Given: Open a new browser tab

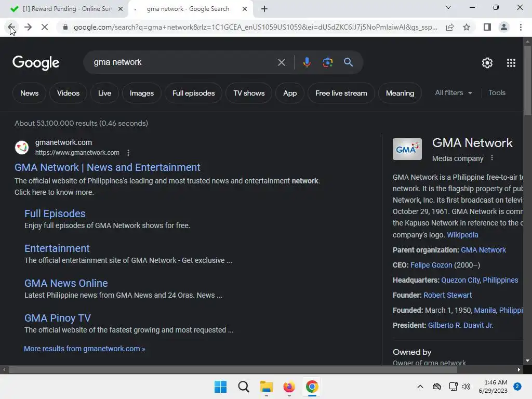Looking at the screenshot, I should click(264, 9).
